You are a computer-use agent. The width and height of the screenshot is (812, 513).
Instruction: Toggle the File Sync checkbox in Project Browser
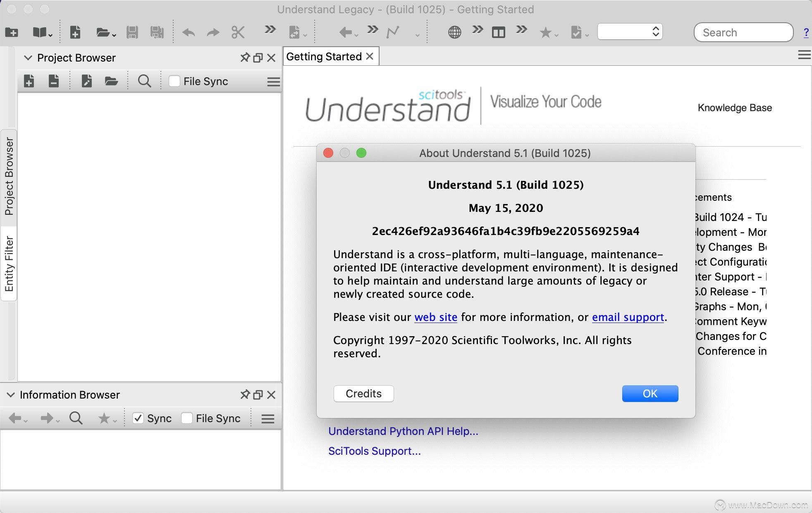173,81
